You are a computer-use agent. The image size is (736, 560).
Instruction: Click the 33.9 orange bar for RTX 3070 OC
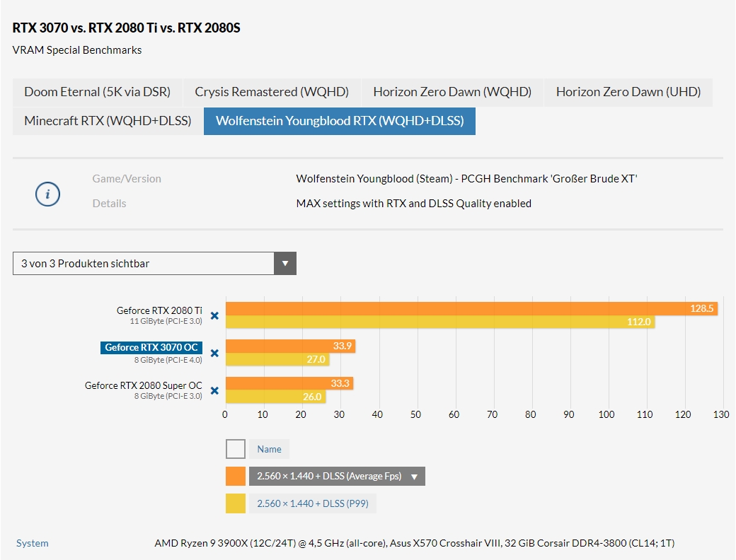[x=291, y=346]
